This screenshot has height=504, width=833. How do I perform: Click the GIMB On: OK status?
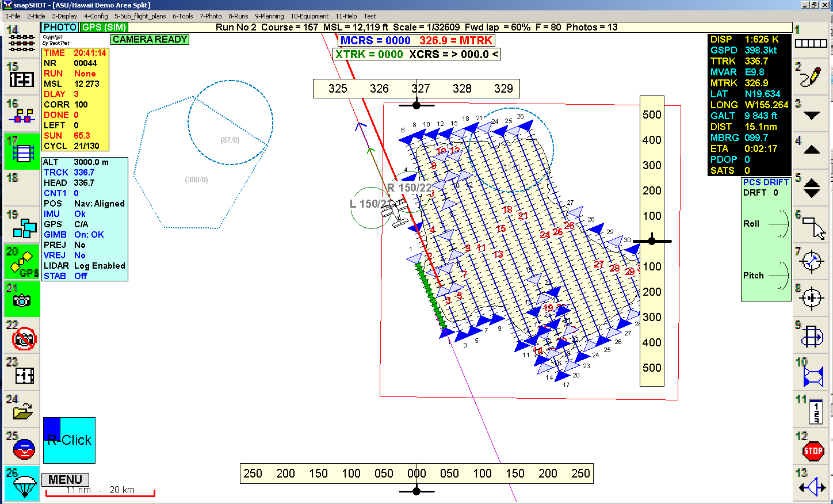tap(74, 235)
